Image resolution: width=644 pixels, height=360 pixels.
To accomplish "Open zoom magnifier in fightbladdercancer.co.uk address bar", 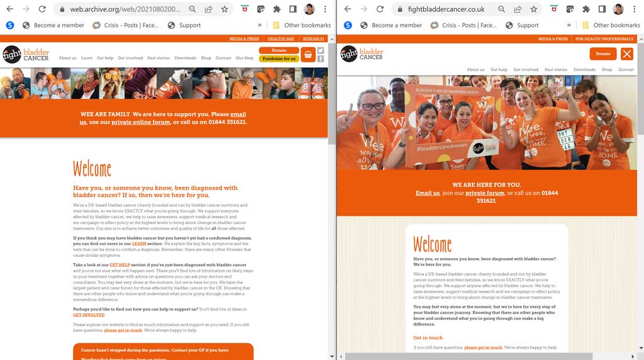I will [501, 9].
